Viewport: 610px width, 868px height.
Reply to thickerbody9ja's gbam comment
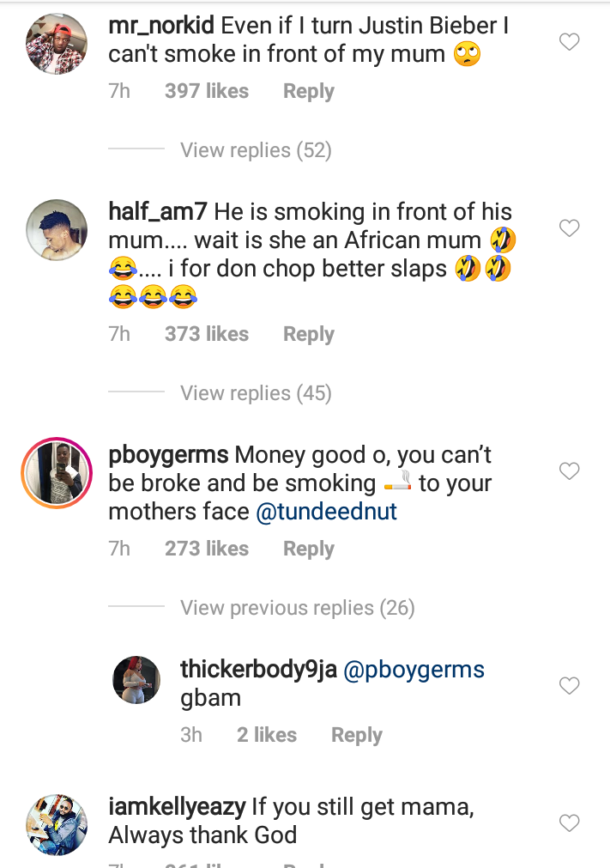356,736
